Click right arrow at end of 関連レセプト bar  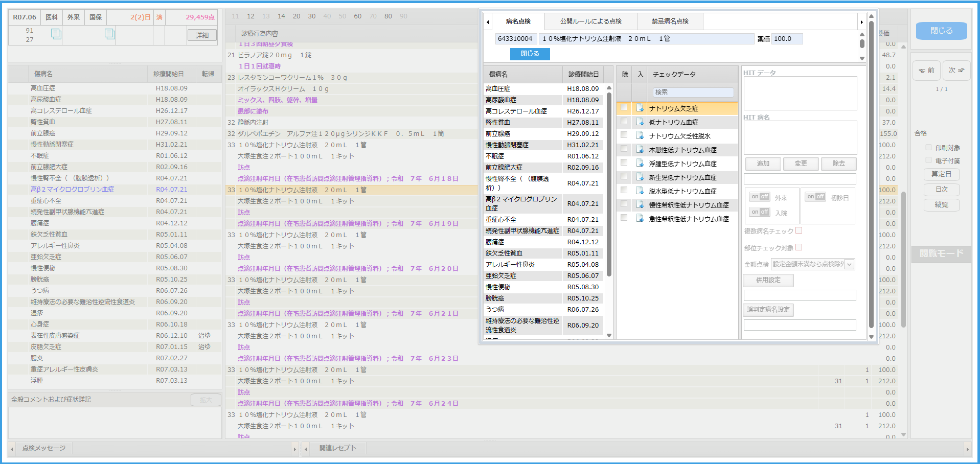pos(967,449)
